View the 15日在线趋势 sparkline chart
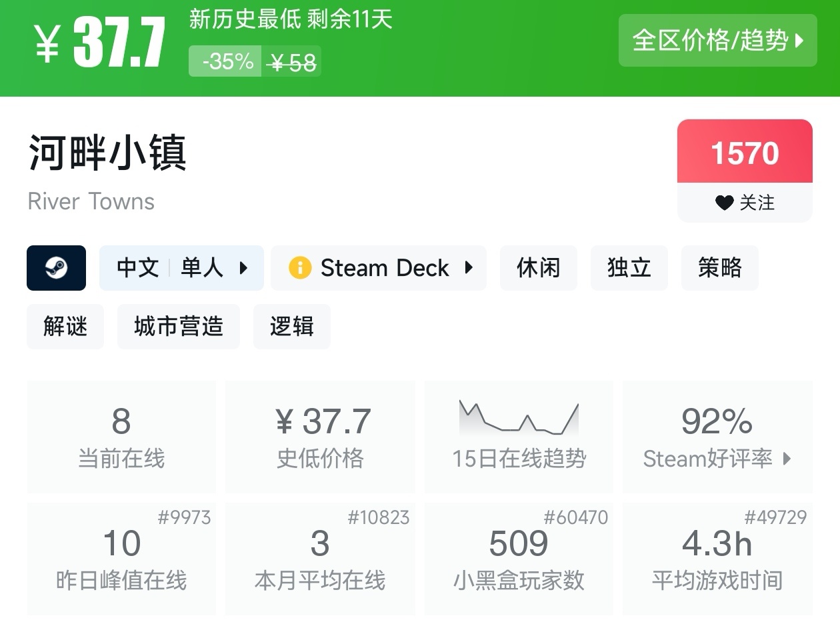 519,419
